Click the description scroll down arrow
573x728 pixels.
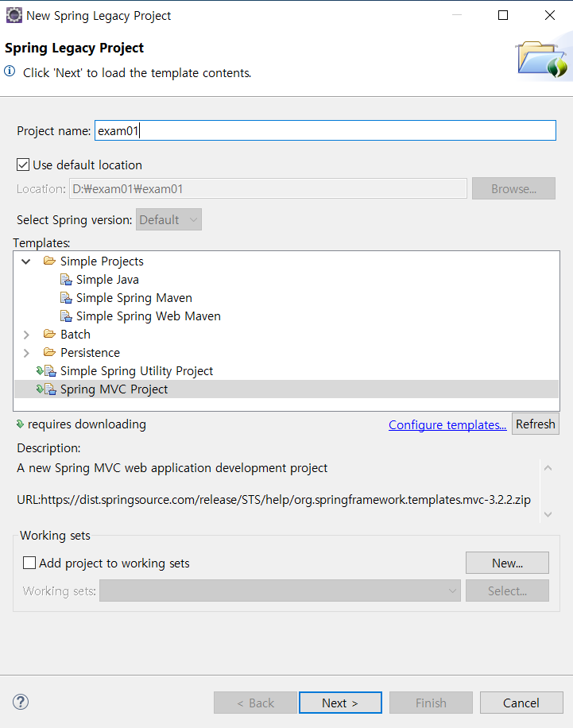pos(548,514)
